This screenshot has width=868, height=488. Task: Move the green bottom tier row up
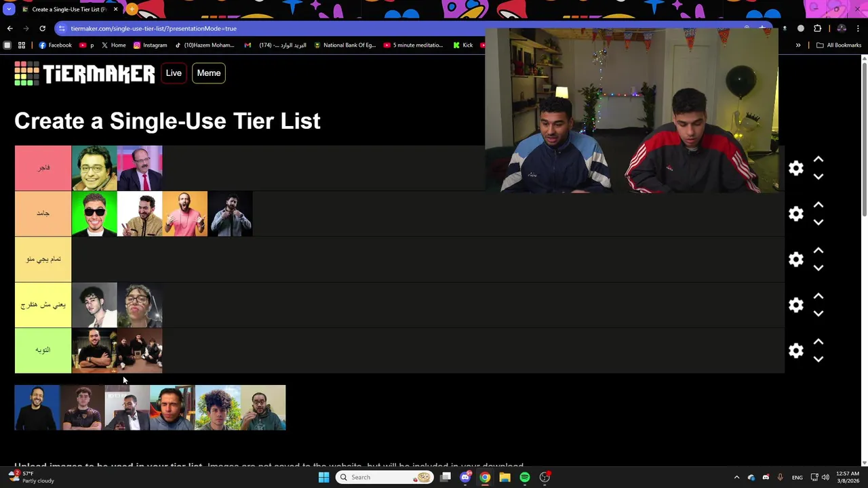click(818, 342)
